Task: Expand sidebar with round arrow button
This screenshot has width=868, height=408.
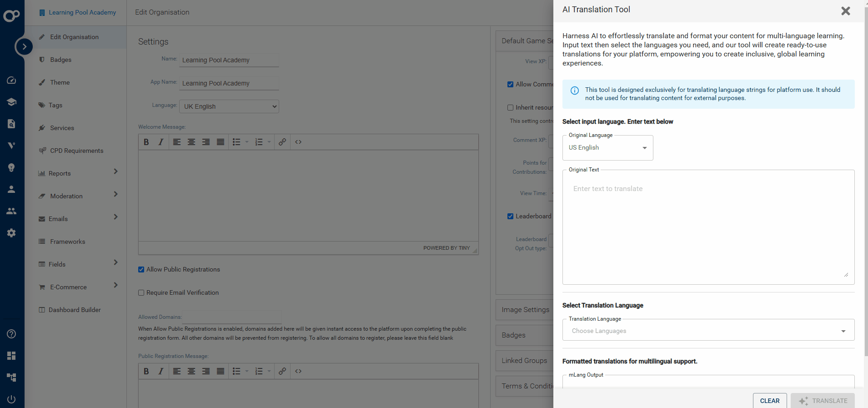Action: pyautogui.click(x=24, y=46)
